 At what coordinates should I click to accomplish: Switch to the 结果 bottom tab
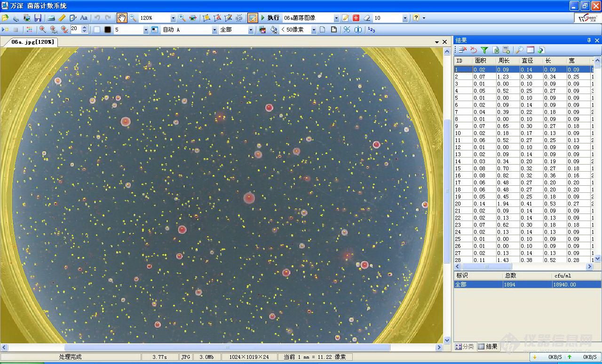[x=488, y=347]
